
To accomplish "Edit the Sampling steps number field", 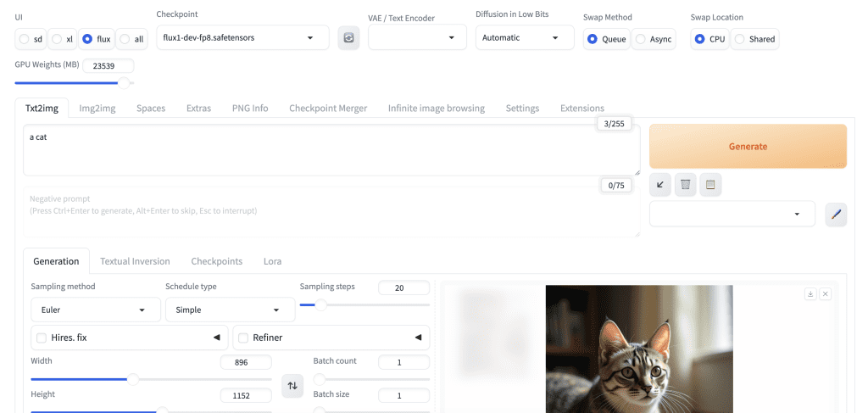I will click(403, 287).
